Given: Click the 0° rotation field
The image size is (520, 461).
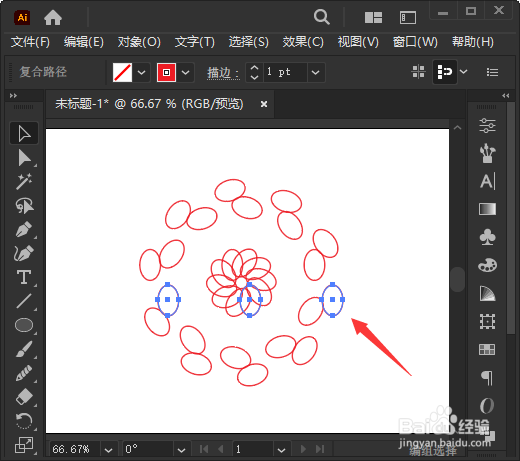Looking at the screenshot, I should coord(147,449).
